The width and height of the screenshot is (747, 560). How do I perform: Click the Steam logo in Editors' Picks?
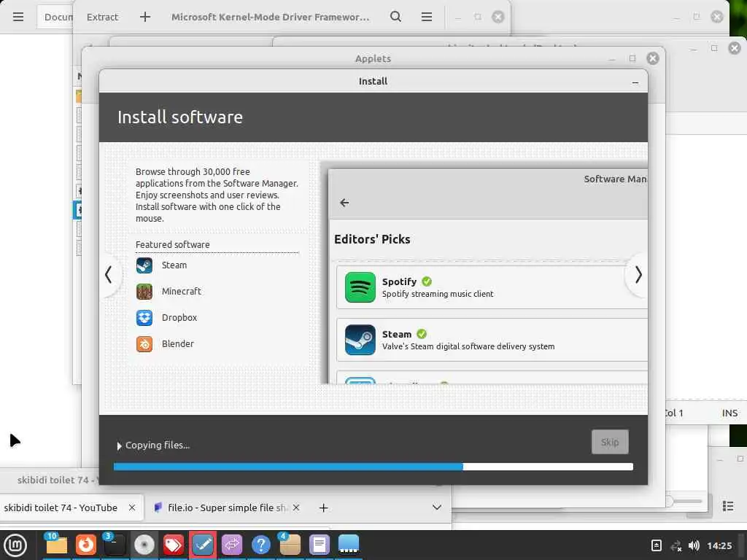pos(360,340)
